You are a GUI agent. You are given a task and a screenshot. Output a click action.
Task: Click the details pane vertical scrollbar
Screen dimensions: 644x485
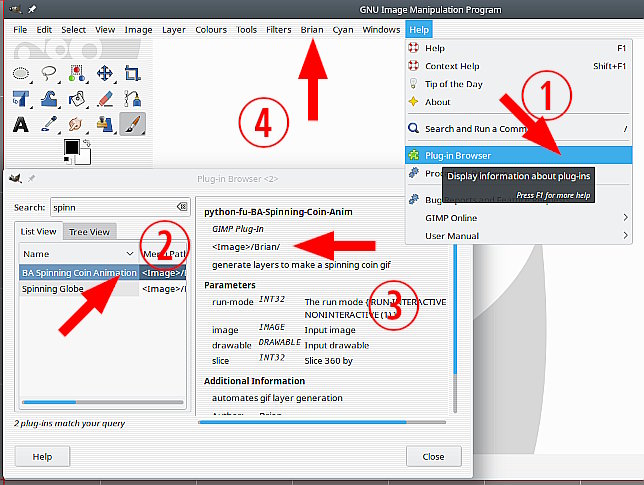tap(455, 328)
